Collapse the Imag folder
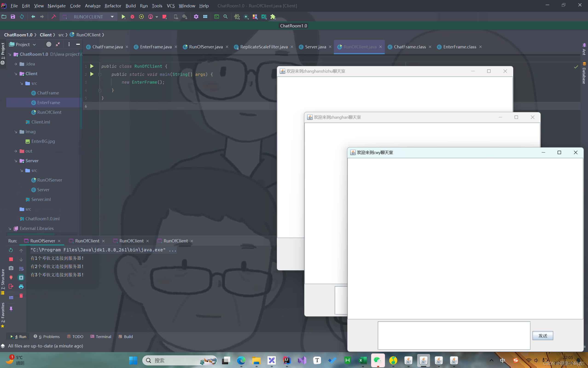588x368 pixels. coord(16,132)
